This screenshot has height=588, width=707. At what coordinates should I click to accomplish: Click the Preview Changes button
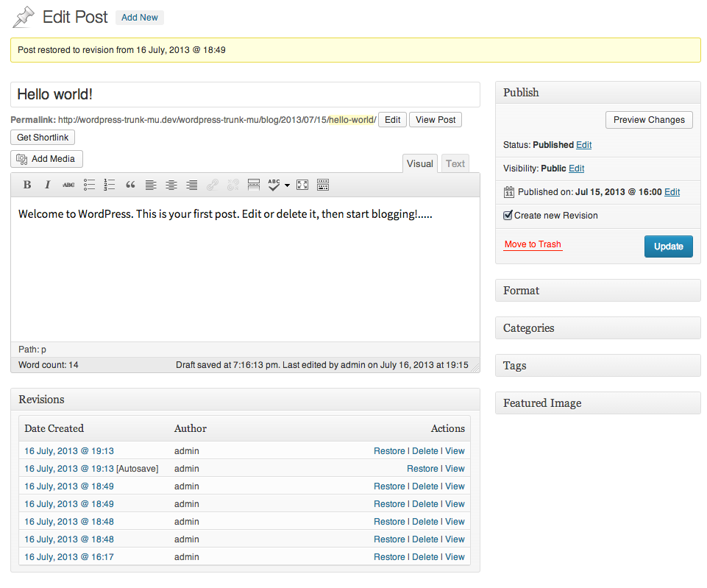click(x=649, y=120)
